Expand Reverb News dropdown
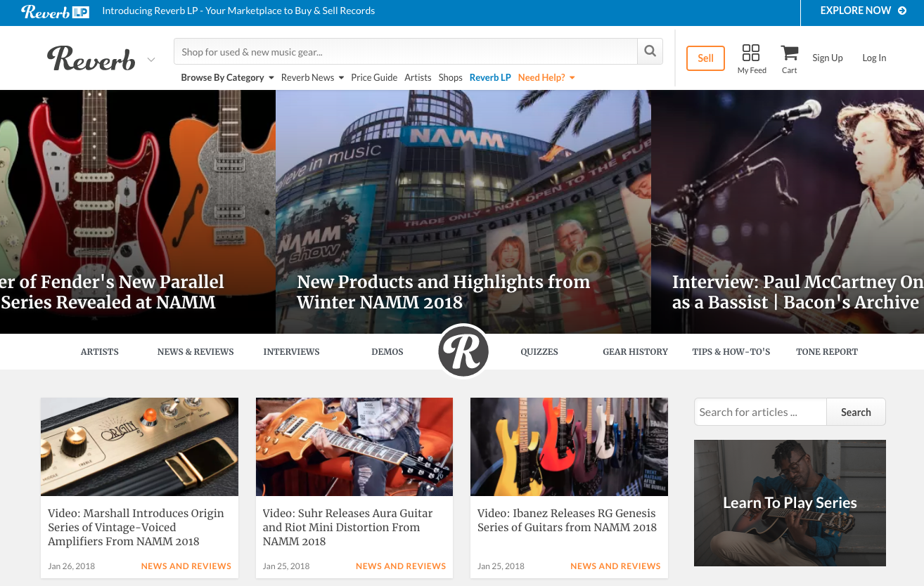924x586 pixels. pyautogui.click(x=312, y=77)
